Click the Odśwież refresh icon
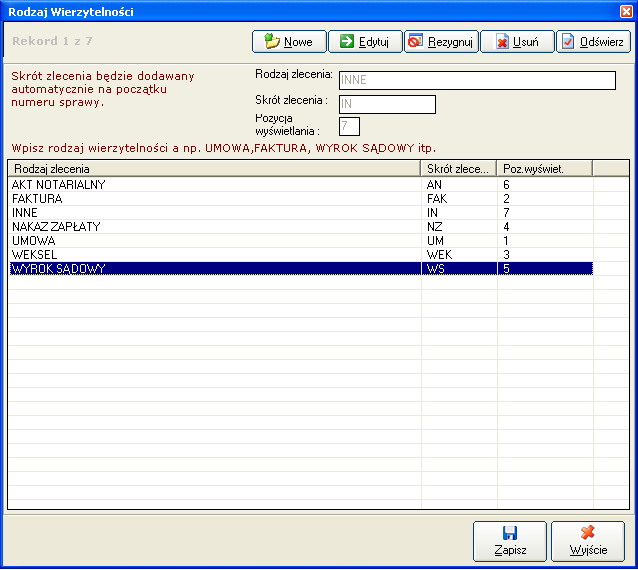 [568, 41]
